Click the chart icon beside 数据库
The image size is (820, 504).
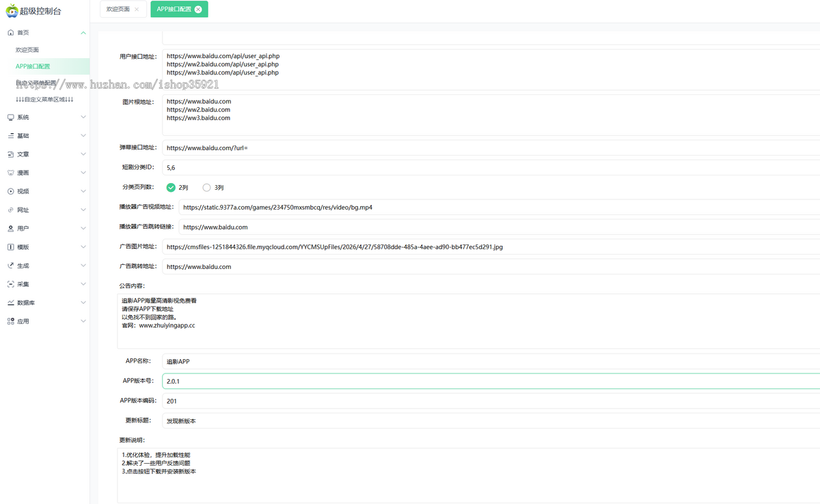click(x=10, y=303)
